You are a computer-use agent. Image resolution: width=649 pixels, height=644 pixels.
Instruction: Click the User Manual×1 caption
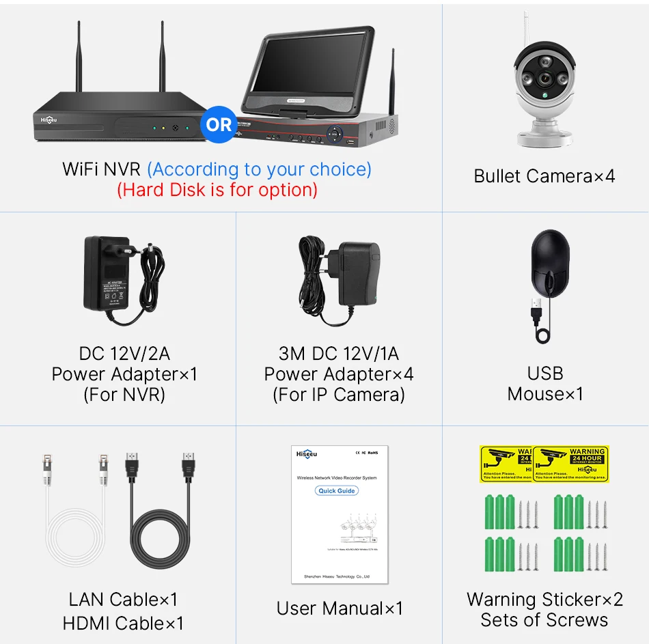tap(340, 608)
